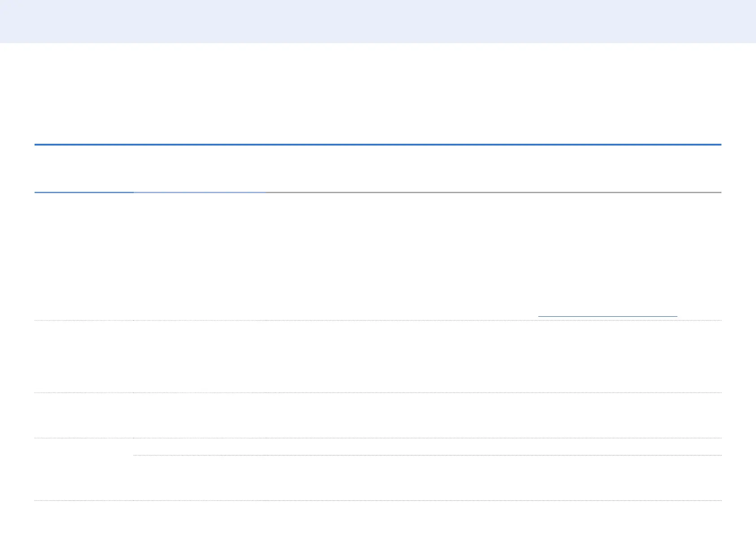Click the light blue page header band
The image size is (756, 535).
tap(378, 22)
